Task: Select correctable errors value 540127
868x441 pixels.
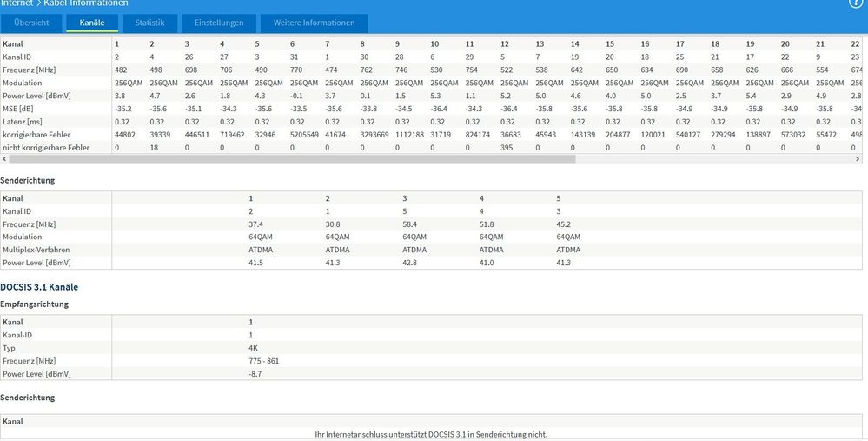Action: 688,135
